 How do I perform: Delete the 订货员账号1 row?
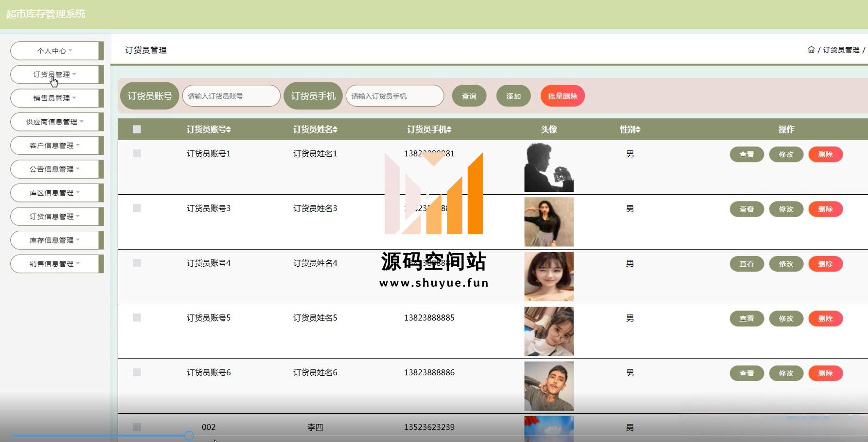coord(826,154)
